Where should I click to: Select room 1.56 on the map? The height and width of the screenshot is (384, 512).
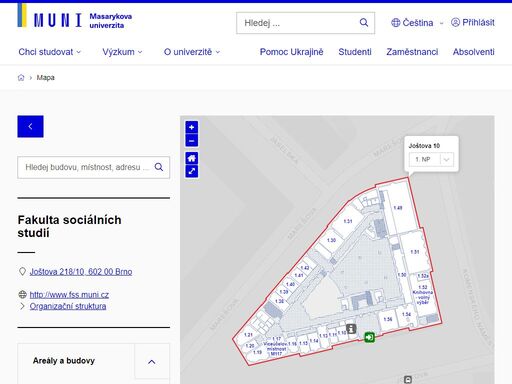coord(388,319)
